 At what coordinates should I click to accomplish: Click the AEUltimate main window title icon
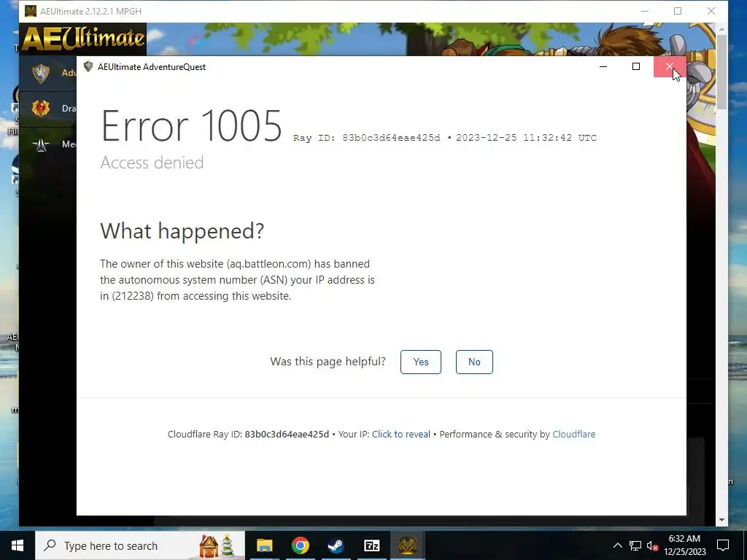coord(31,11)
